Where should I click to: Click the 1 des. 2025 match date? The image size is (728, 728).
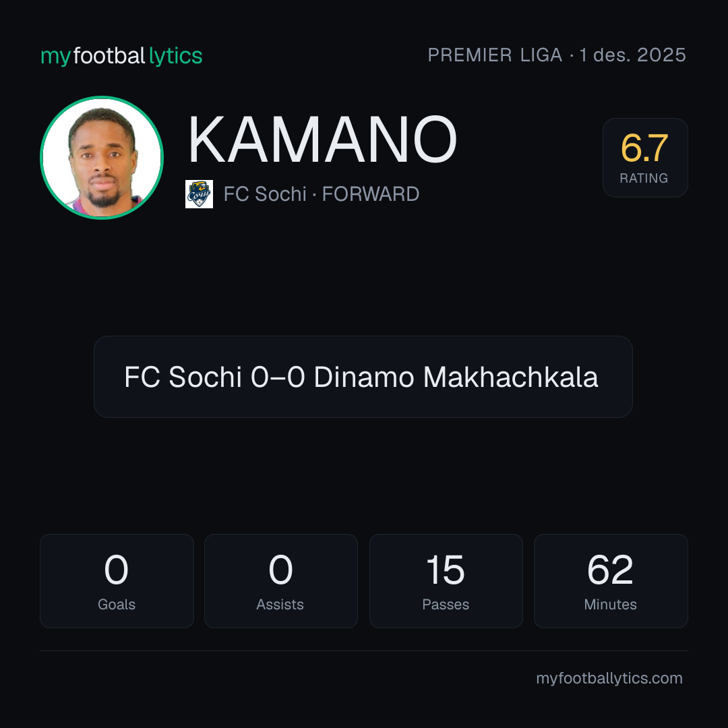[x=632, y=55]
